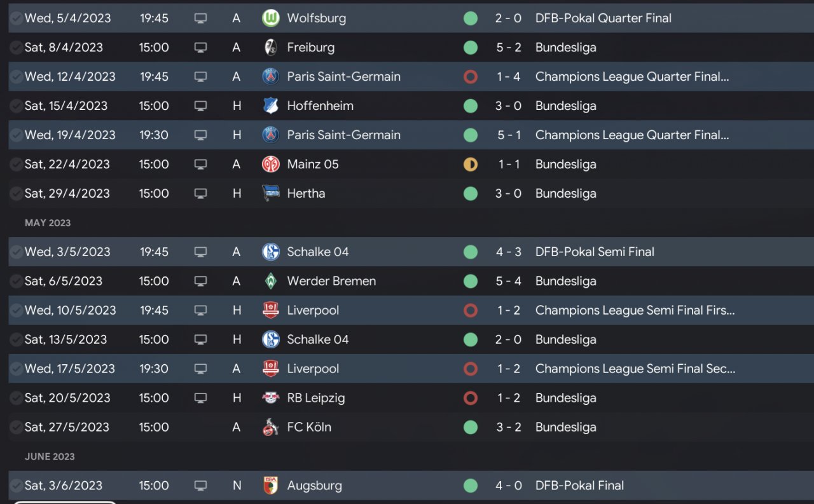Click TV monitor icon on Hertha fixture
The height and width of the screenshot is (504, 814).
pyautogui.click(x=200, y=194)
